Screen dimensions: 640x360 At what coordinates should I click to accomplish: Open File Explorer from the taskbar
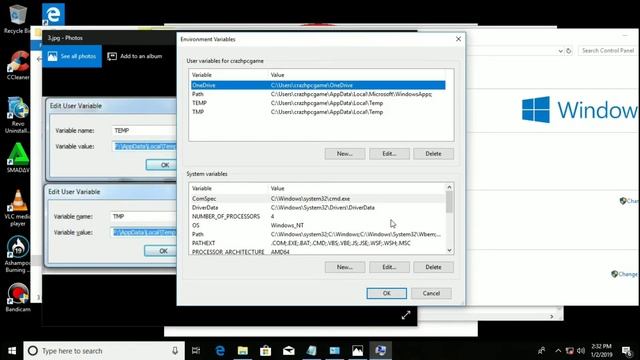[x=243, y=351]
